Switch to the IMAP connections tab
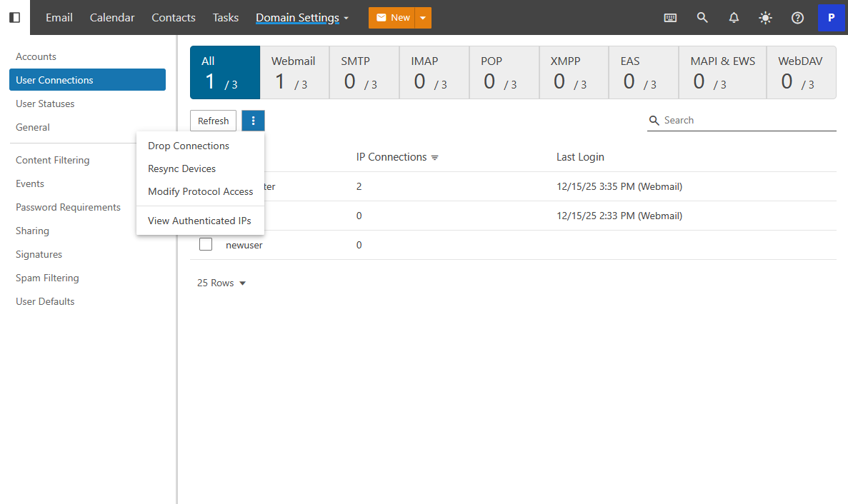 [434, 73]
